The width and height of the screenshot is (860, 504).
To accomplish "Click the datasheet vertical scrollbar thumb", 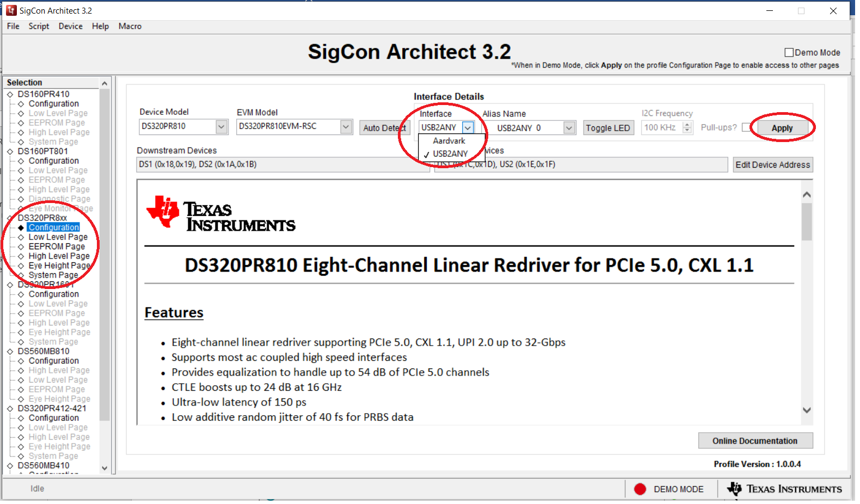I will (807, 222).
